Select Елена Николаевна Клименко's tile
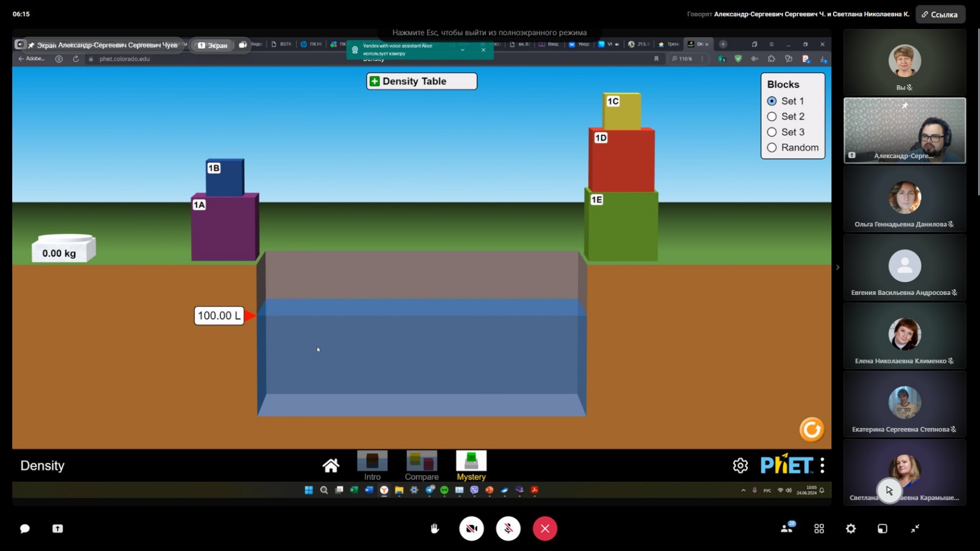The height and width of the screenshot is (551, 980). (x=905, y=336)
